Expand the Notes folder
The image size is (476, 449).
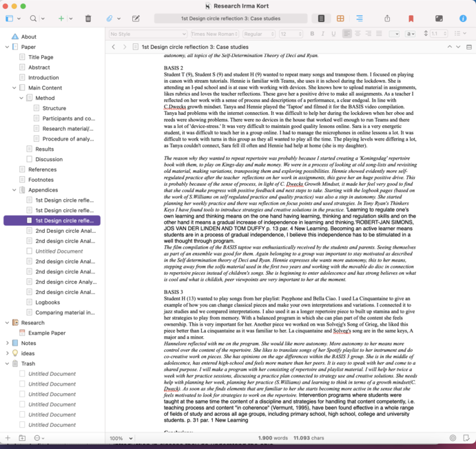7,343
